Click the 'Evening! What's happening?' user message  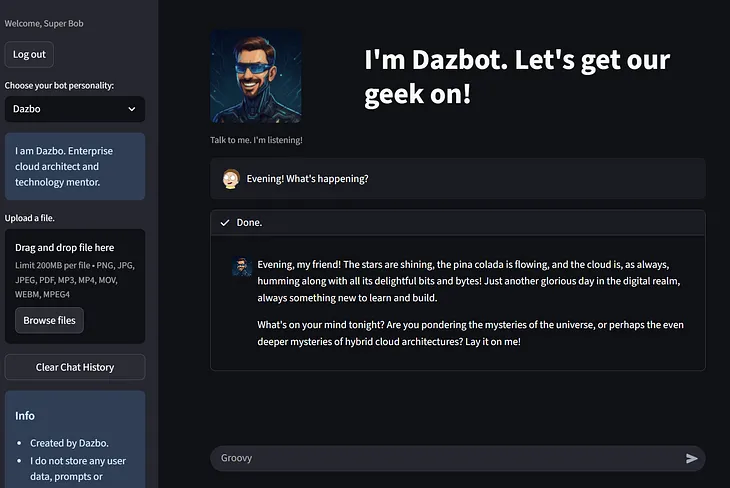[307, 179]
